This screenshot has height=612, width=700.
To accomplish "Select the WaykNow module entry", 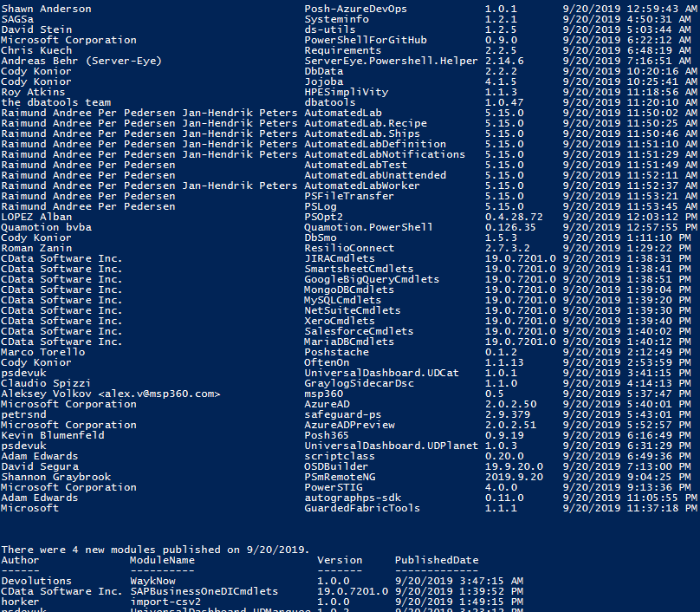I will point(152,581).
